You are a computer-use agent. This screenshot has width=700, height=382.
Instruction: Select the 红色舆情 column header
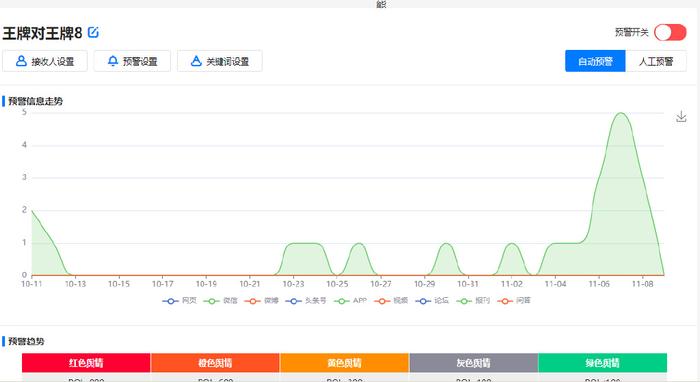86,363
